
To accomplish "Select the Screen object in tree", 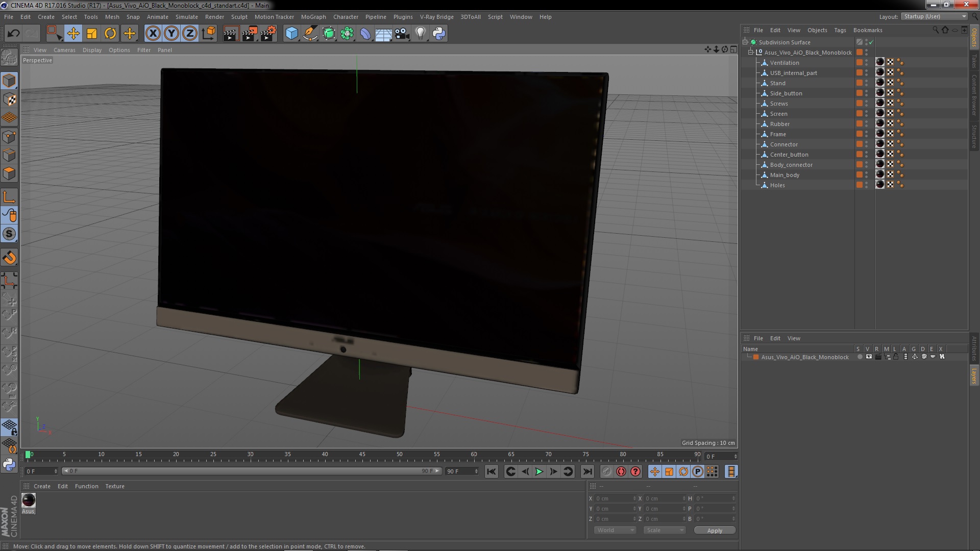I will pyautogui.click(x=778, y=114).
